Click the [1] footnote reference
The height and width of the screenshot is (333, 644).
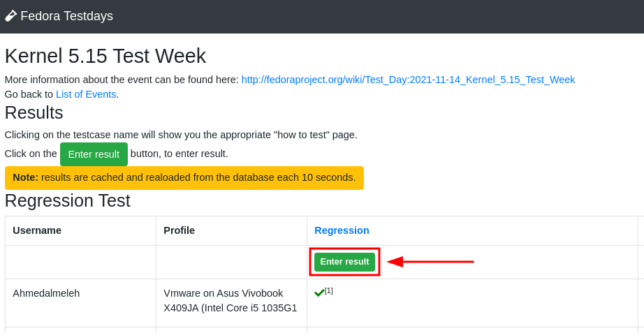click(x=329, y=290)
